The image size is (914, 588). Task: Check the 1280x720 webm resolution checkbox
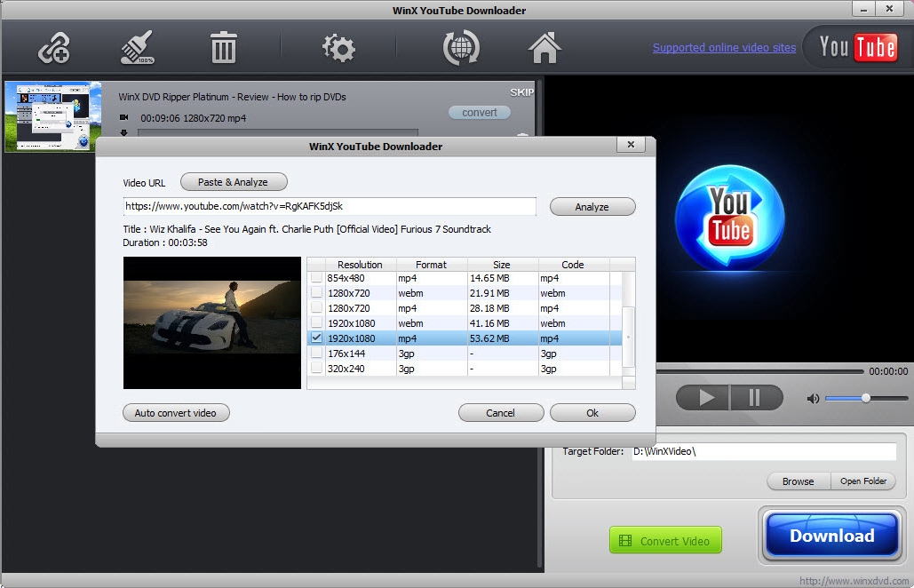[316, 293]
